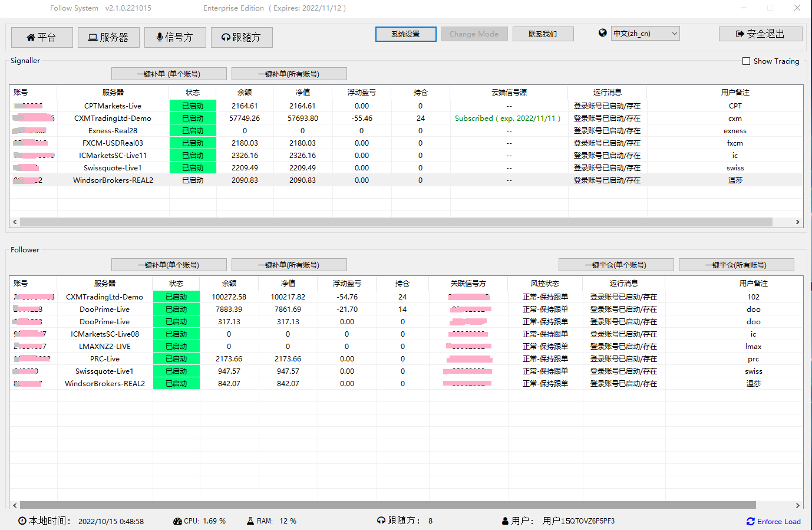Select the Exness-Real28 signaller row
The image size is (812, 530).
point(113,131)
